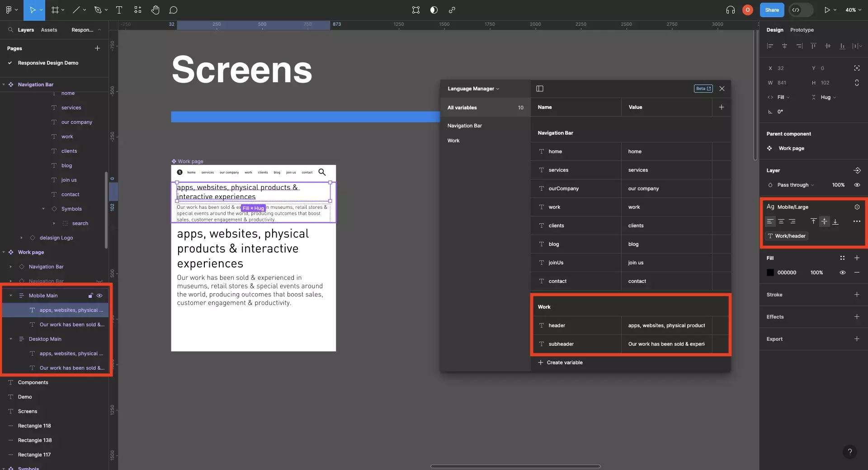Switch to the Layers tab
Viewport: 868px width, 470px height.
pyautogui.click(x=26, y=30)
